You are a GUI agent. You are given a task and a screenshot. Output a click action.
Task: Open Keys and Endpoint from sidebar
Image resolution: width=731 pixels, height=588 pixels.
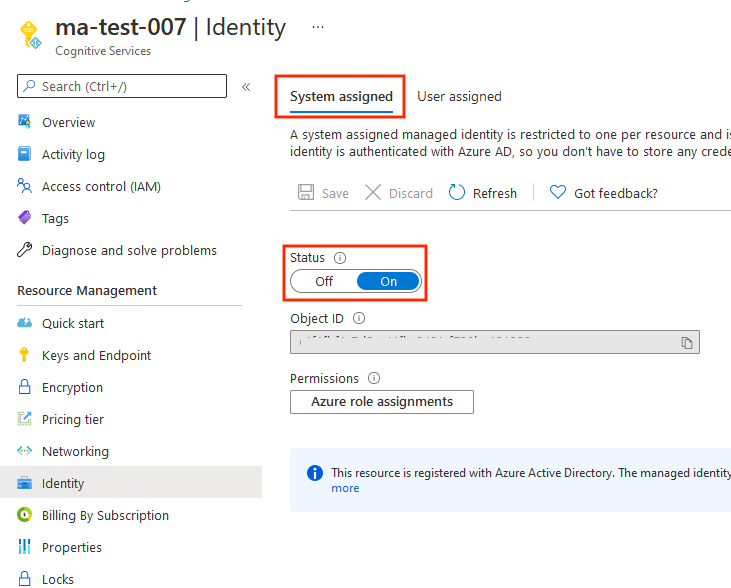pyautogui.click(x=96, y=355)
